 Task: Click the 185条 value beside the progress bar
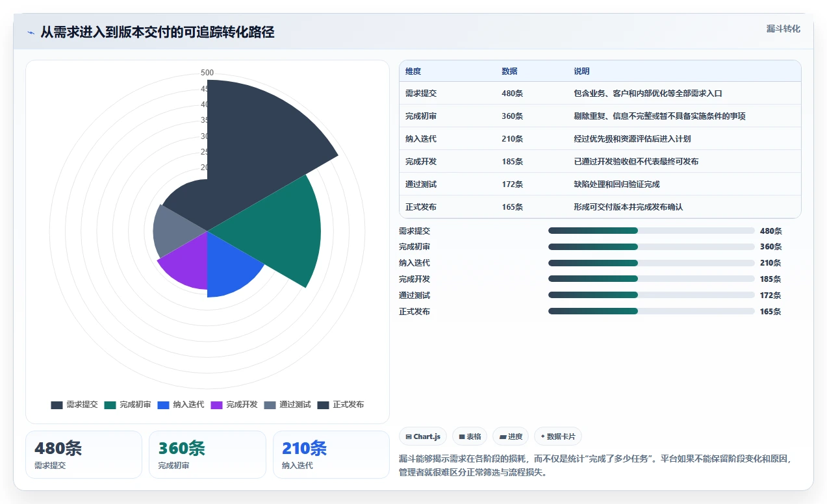(770, 279)
